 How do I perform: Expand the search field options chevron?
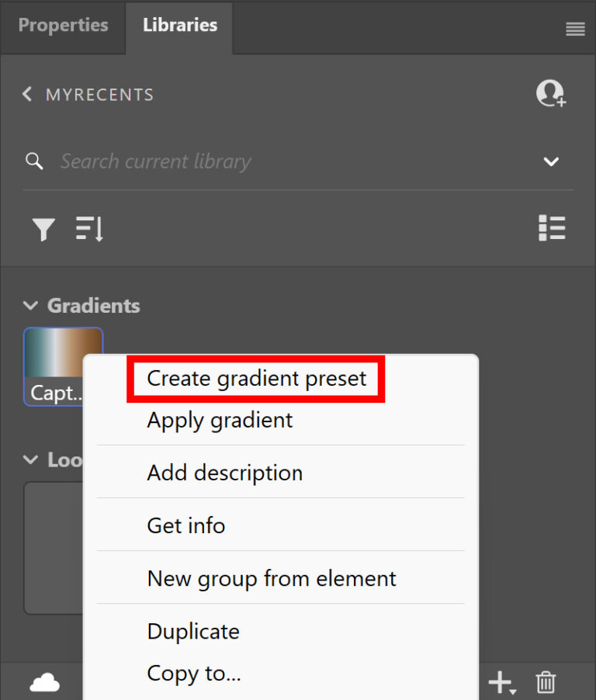(551, 161)
